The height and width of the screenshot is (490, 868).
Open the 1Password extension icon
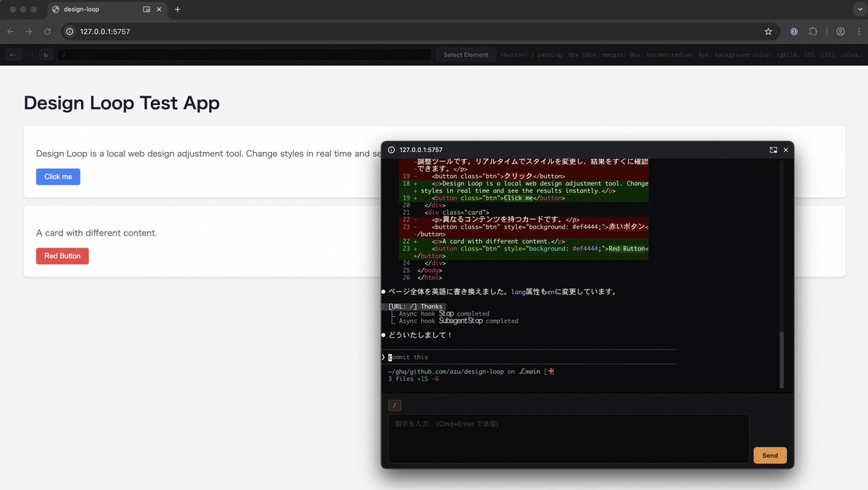(794, 32)
